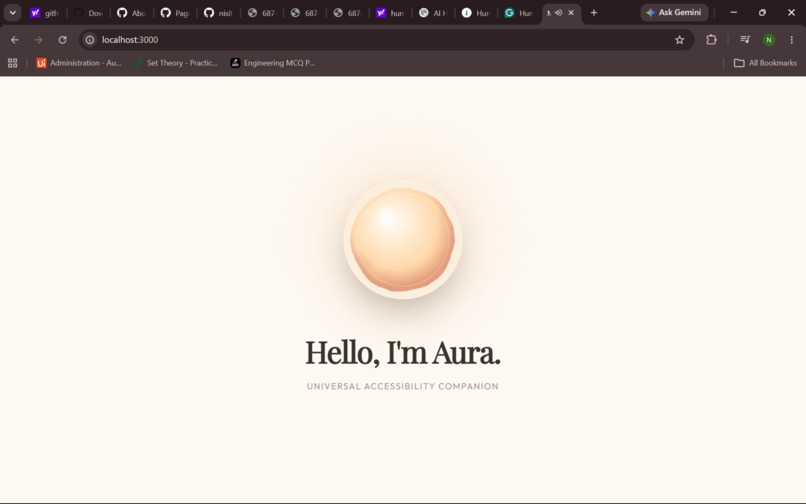Switch to the 'AI H' tab
The height and width of the screenshot is (504, 806).
point(433,13)
